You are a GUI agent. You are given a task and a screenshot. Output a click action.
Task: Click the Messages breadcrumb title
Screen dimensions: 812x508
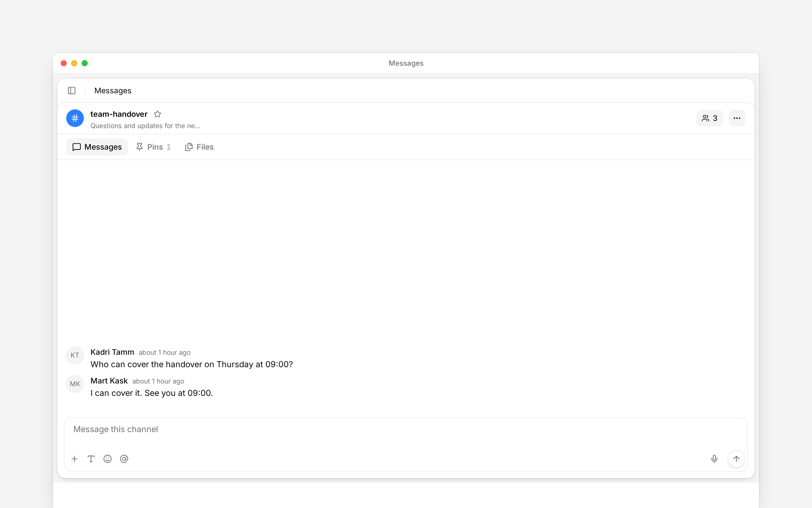(x=113, y=90)
